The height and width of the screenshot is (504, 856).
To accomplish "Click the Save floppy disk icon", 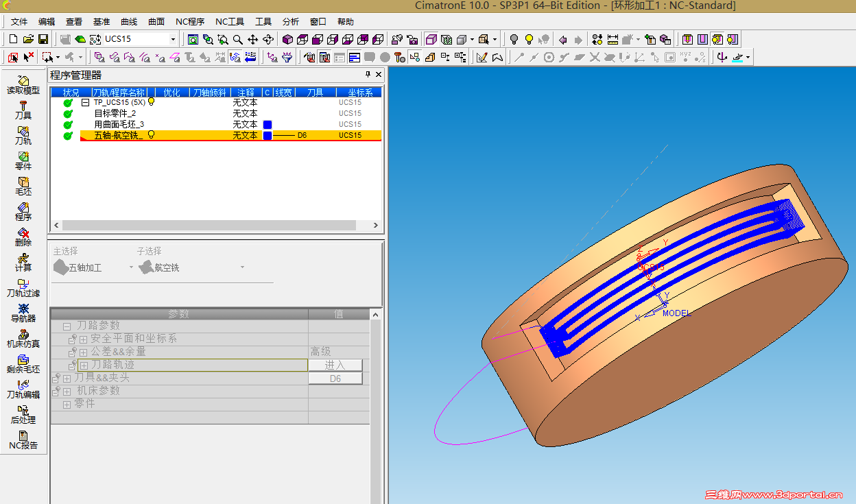I will [x=43, y=39].
